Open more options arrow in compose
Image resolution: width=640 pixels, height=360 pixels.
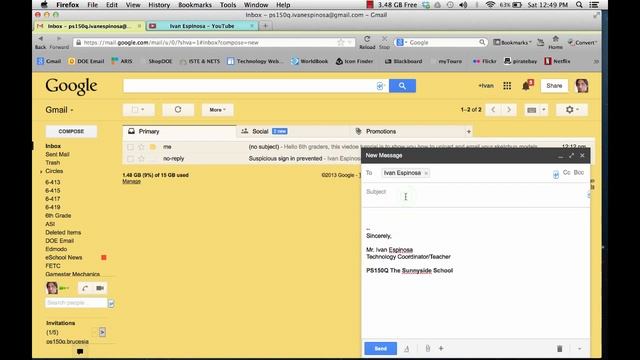tap(580, 349)
